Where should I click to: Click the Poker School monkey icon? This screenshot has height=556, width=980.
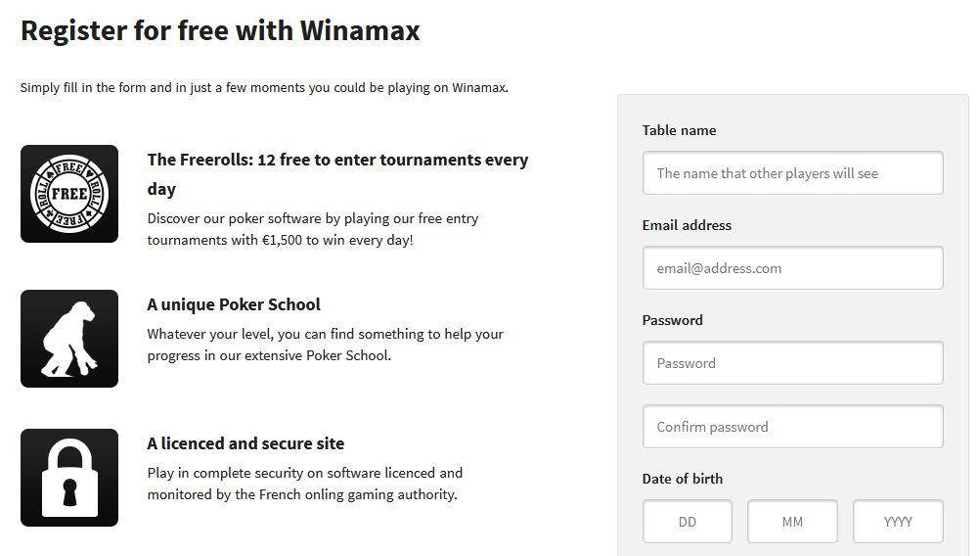pyautogui.click(x=69, y=339)
